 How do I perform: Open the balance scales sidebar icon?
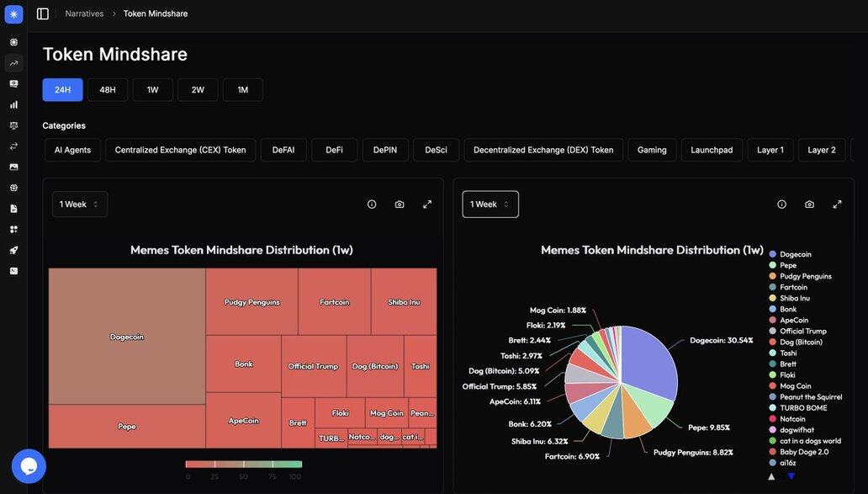tap(13, 125)
